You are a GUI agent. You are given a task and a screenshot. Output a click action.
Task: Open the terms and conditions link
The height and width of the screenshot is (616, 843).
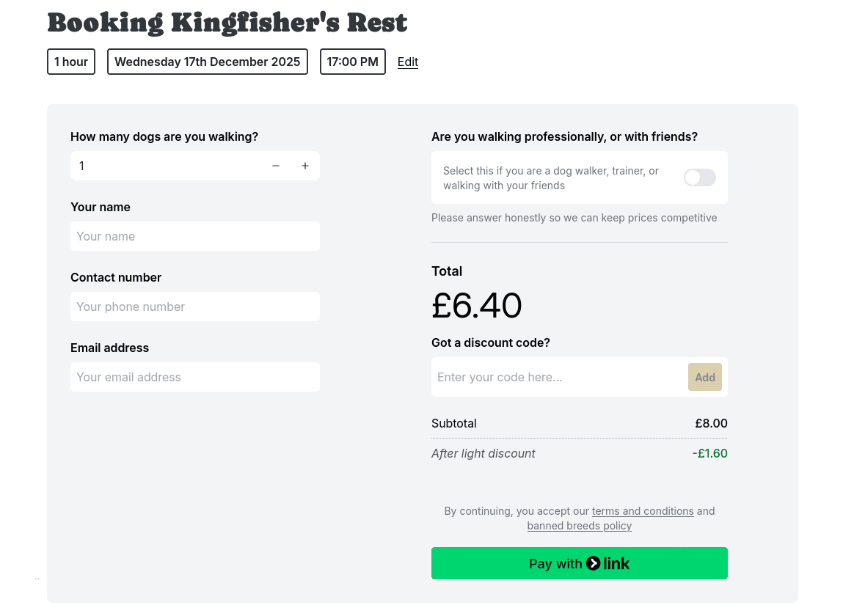[643, 511]
